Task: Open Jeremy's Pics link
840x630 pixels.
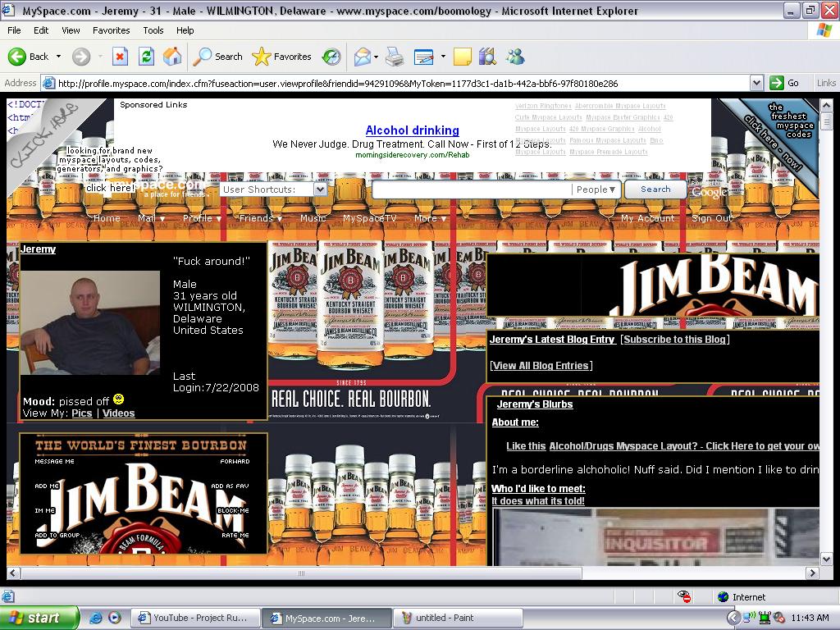Action: (x=82, y=413)
